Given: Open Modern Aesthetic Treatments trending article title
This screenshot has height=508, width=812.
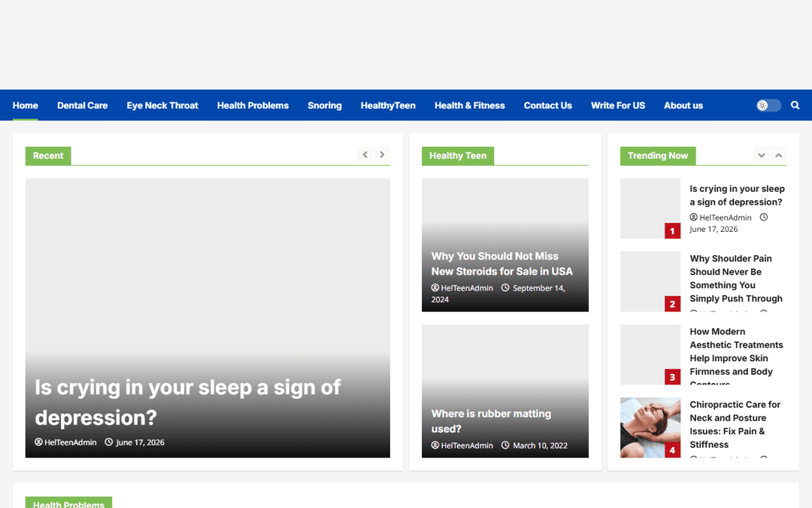Looking at the screenshot, I should [x=736, y=355].
